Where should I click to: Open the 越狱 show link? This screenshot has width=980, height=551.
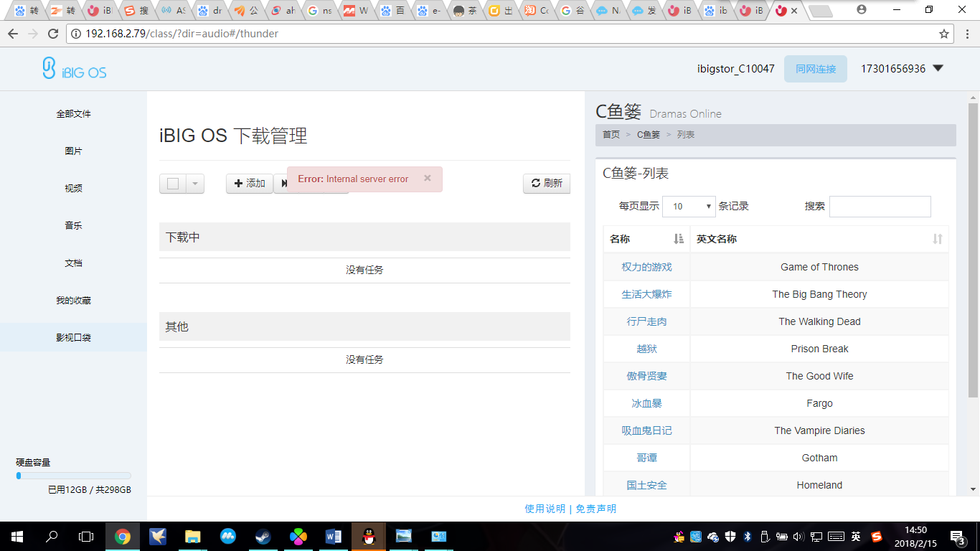pos(646,349)
